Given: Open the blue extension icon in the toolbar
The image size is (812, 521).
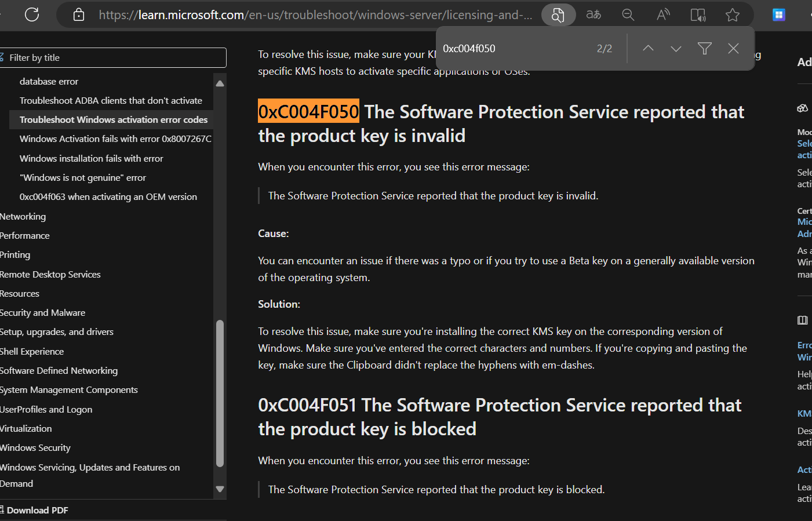Looking at the screenshot, I should coord(779,15).
